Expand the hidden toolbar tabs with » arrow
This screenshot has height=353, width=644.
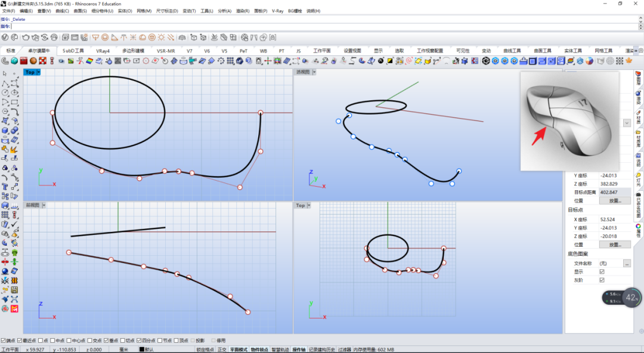[x=636, y=51]
